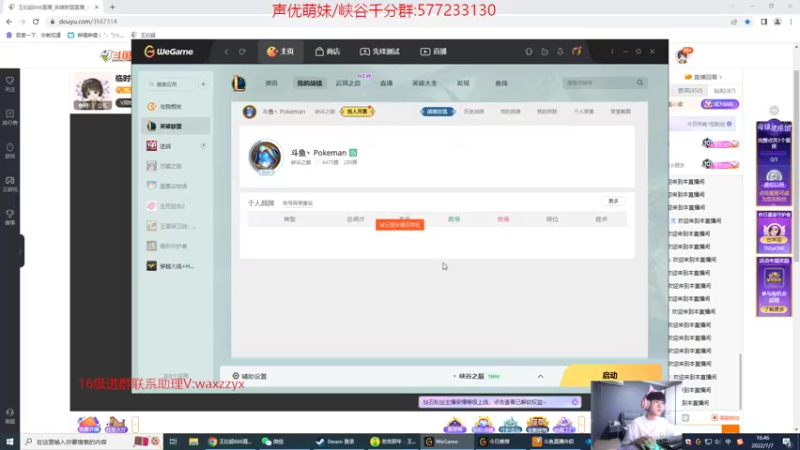Click Douyu sidebar trophy icon
The image size is (800, 450).
coord(10,217)
